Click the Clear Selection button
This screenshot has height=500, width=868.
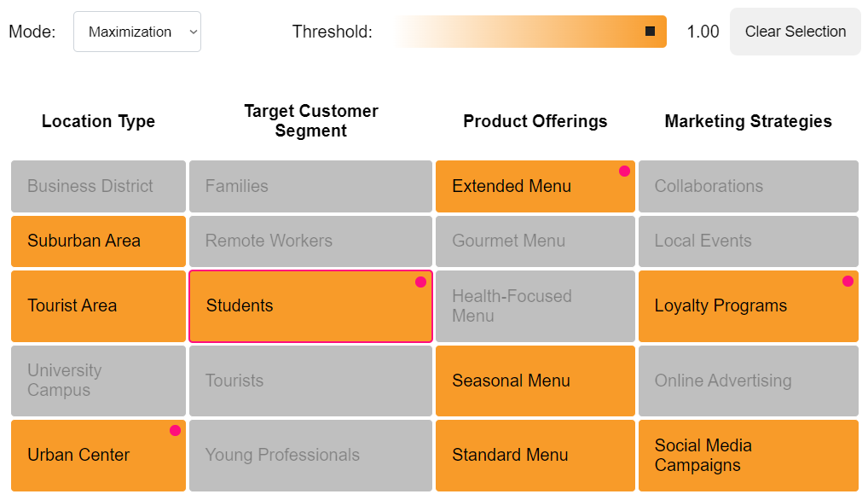tap(795, 32)
